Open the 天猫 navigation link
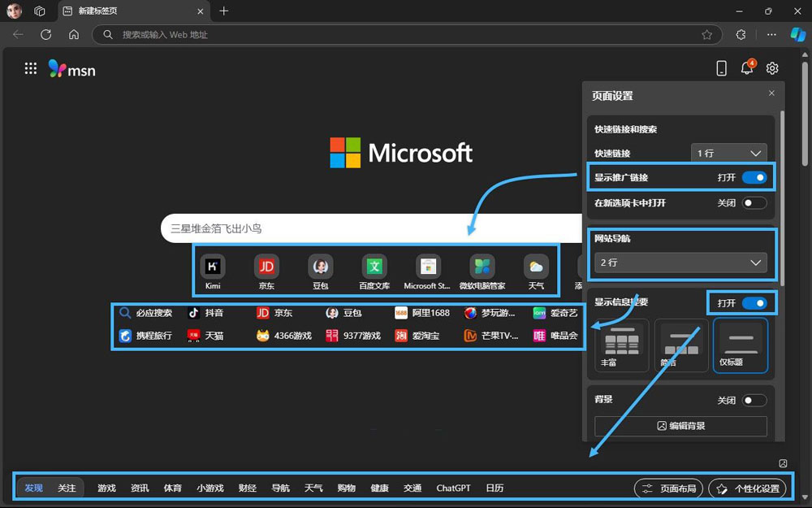This screenshot has height=508, width=812. coord(206,336)
